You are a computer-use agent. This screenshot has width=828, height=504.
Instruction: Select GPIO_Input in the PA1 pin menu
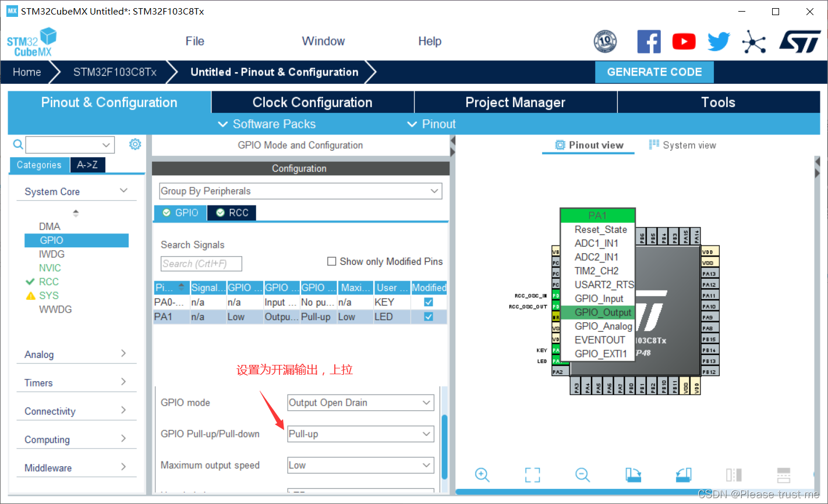click(x=599, y=299)
